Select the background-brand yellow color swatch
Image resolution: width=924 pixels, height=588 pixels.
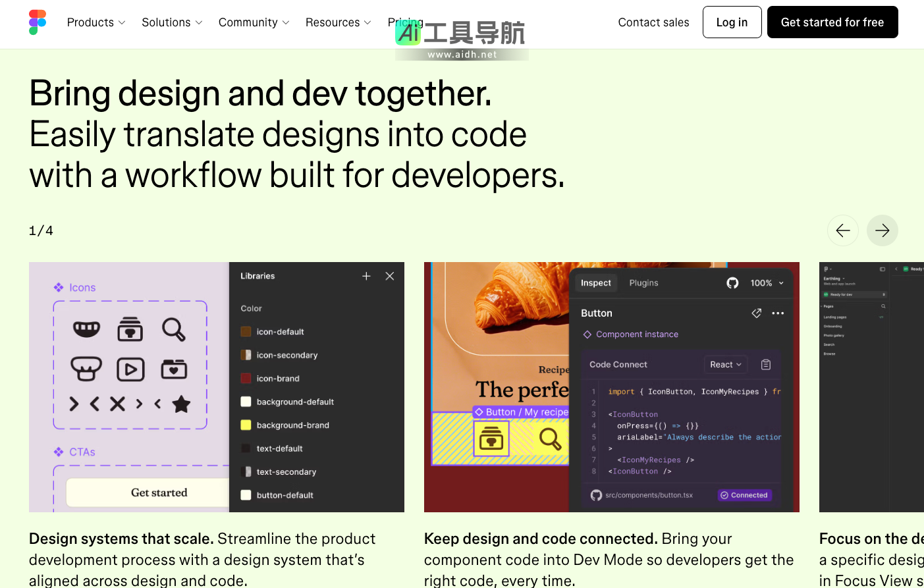246,425
